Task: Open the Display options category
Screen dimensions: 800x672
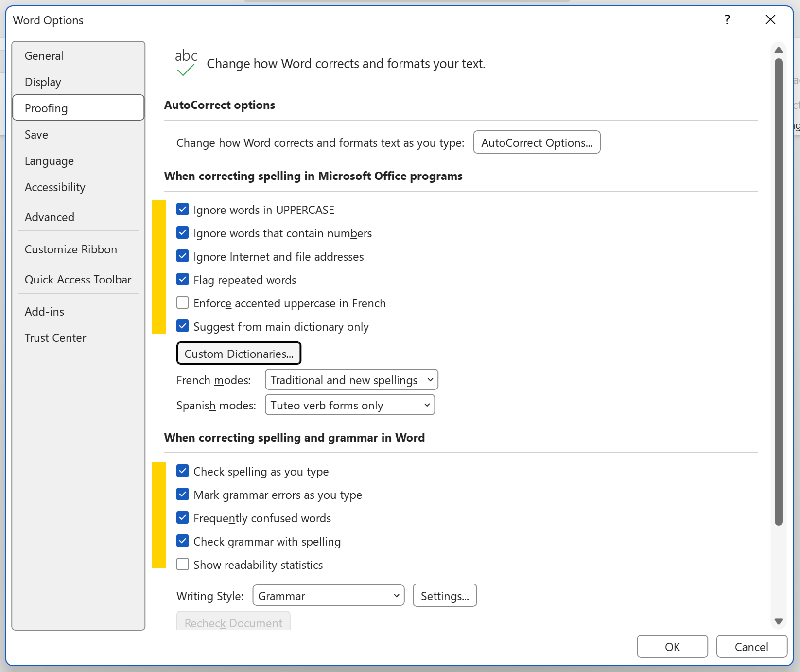Action: [x=78, y=82]
